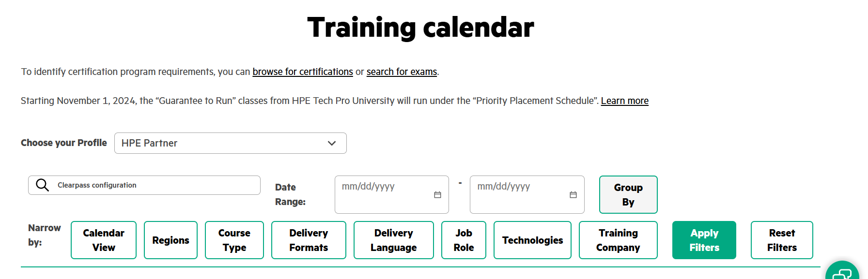Click the Learn more link

[x=624, y=101]
